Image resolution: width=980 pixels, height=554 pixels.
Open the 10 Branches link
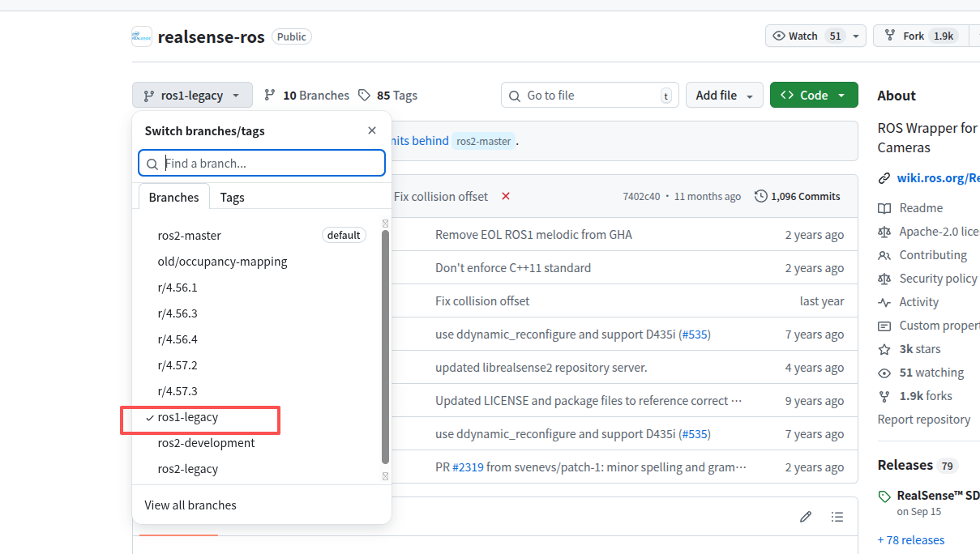coord(306,95)
